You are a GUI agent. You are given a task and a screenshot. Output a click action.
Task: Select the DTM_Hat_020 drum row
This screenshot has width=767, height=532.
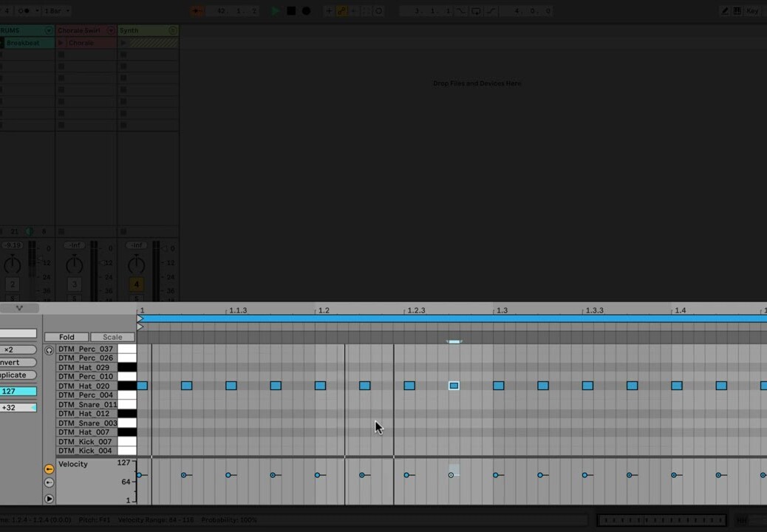click(x=86, y=386)
